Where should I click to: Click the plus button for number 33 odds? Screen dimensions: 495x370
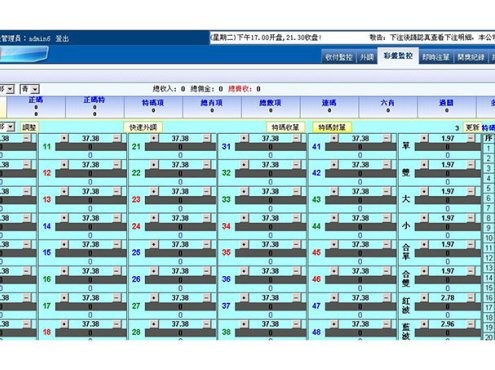tap(244, 191)
